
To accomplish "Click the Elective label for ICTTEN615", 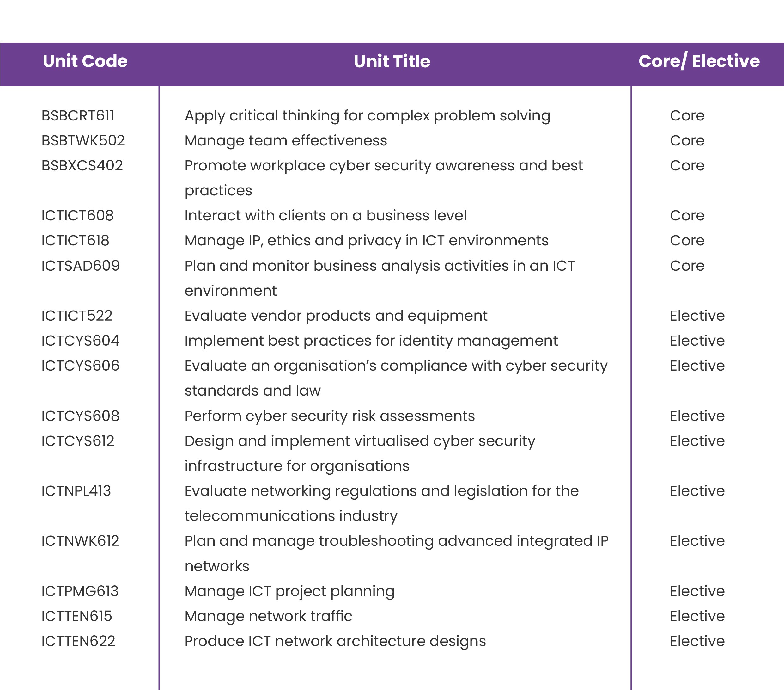I will tap(697, 616).
